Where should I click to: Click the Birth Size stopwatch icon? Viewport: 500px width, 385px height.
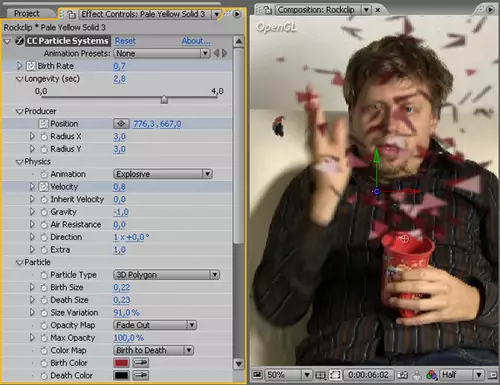[44, 288]
